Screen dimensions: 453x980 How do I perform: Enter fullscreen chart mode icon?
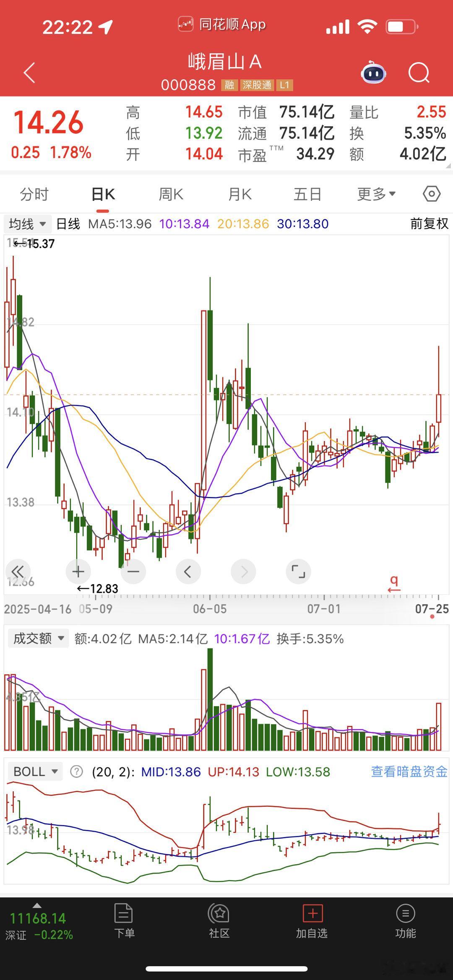click(x=298, y=572)
